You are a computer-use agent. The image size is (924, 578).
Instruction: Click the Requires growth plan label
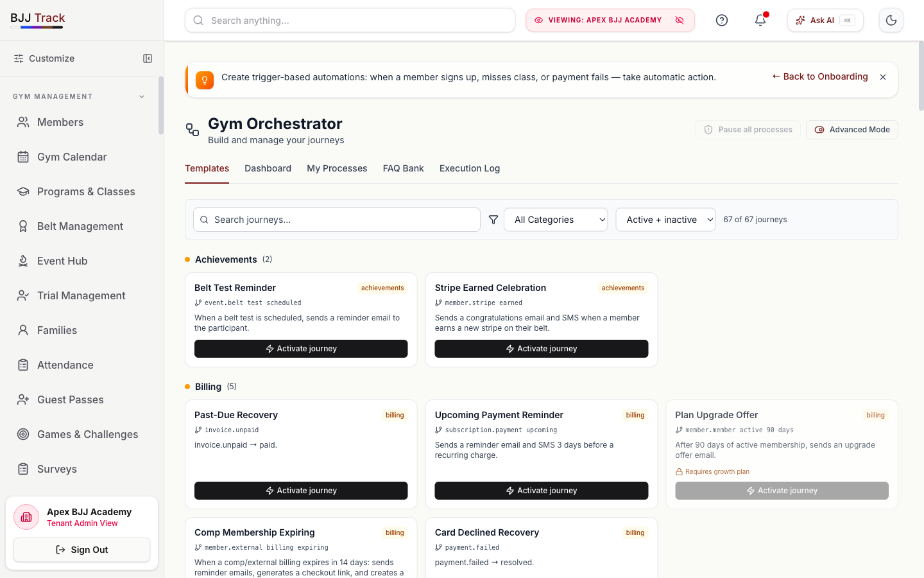[x=712, y=471]
